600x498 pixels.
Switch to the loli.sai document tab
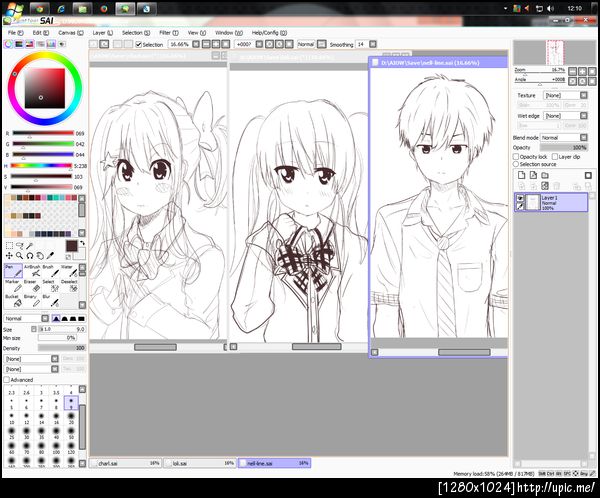pyautogui.click(x=200, y=463)
